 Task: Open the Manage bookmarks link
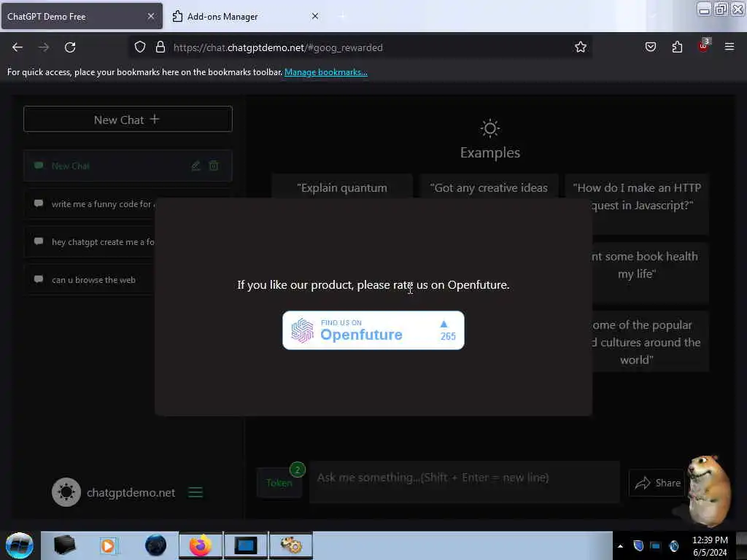326,72
